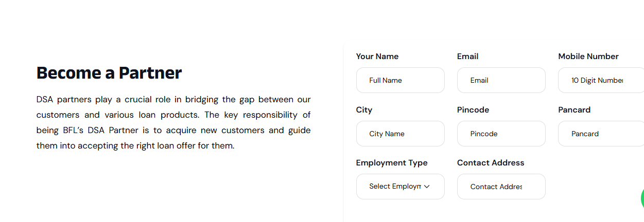This screenshot has width=644, height=222.
Task: Click the Pancard entry field
Action: [600, 134]
